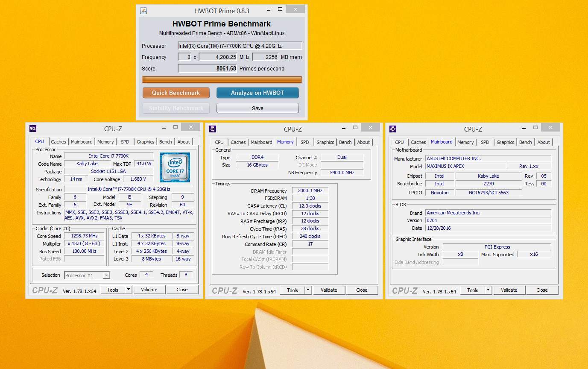Click Core Speed value 1298.73 MHz
The height and width of the screenshot is (369, 588).
pyautogui.click(x=84, y=236)
